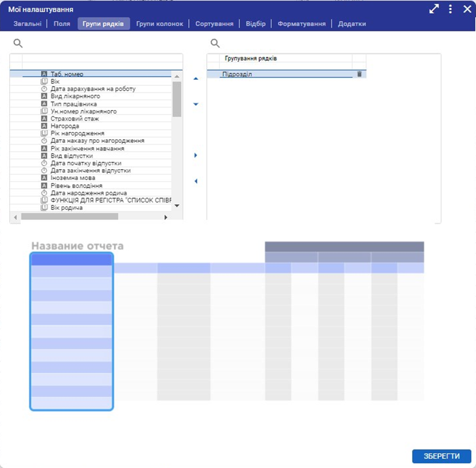
Task: Remove the field from grouping with the left arrow
Action: [196, 181]
